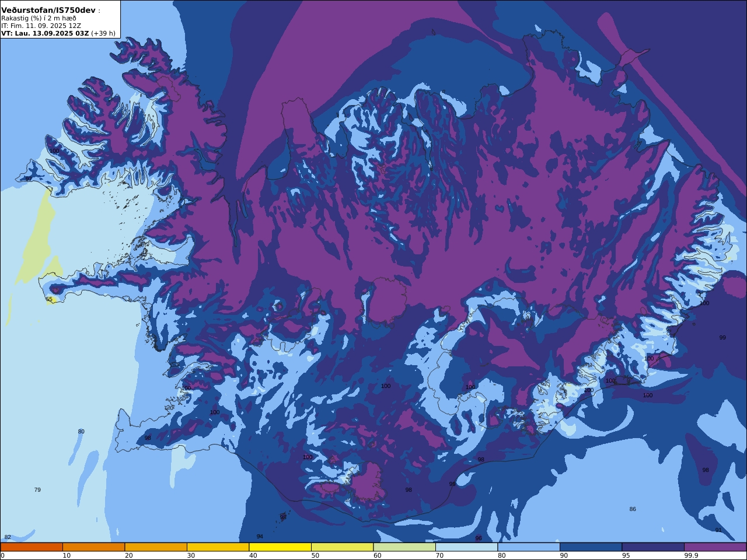Click the legend tick label 95

626,555
